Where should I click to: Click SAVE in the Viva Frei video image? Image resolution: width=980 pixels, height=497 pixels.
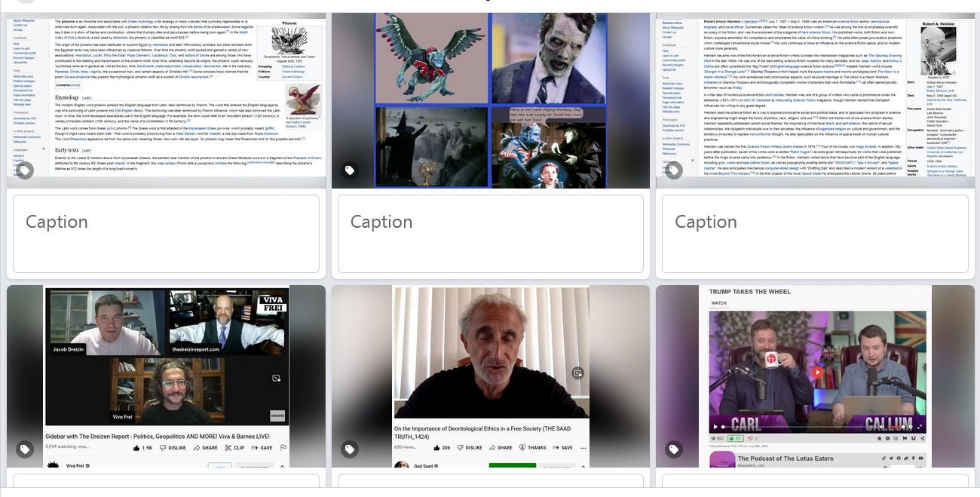tap(262, 447)
